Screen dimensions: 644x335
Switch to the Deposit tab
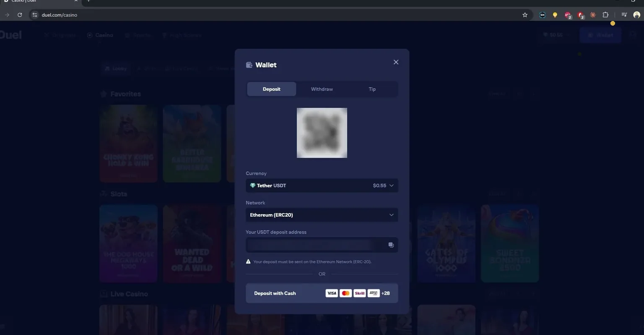pos(272,89)
